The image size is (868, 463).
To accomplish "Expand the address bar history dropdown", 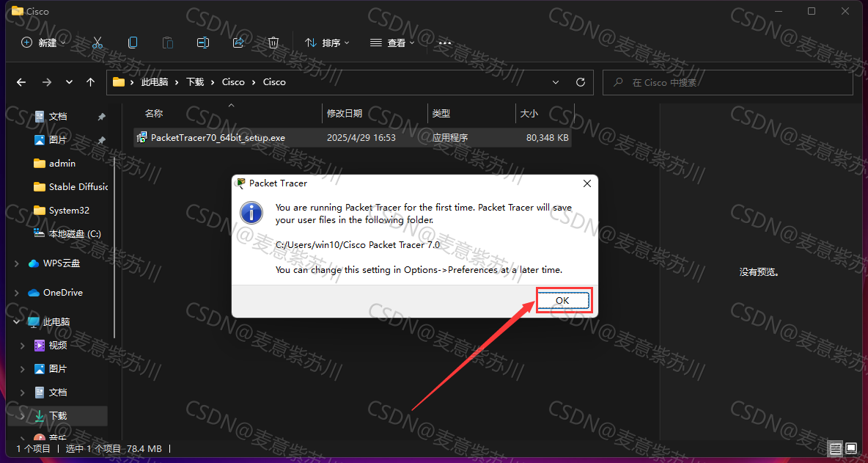I will pos(556,82).
